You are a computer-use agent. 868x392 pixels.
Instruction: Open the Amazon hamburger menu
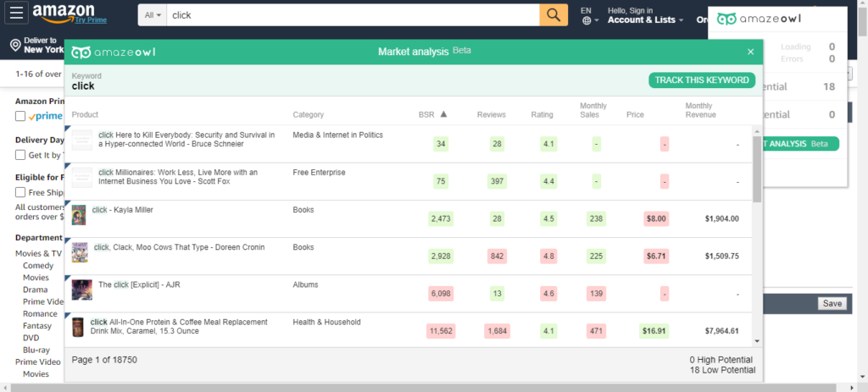click(x=17, y=14)
